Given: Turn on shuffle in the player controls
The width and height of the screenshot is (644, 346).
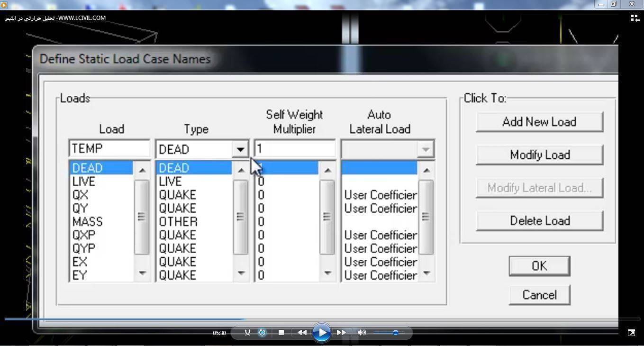Looking at the screenshot, I should tap(247, 333).
